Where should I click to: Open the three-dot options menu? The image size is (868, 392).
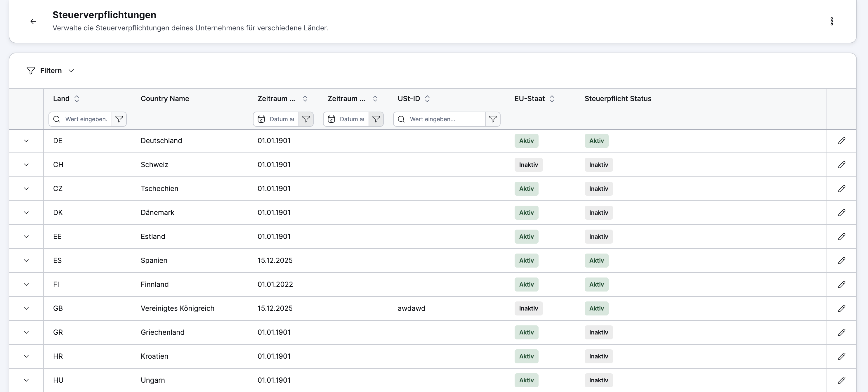click(831, 21)
